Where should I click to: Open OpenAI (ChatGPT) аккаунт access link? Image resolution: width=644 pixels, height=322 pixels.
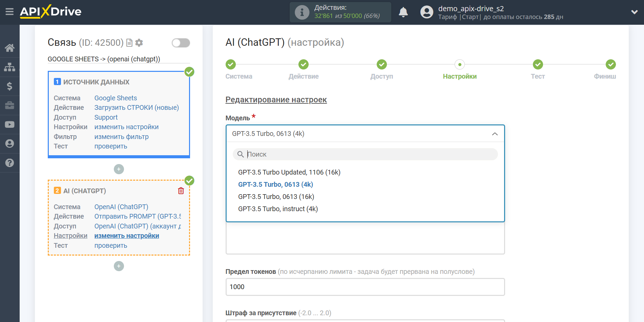tap(138, 226)
